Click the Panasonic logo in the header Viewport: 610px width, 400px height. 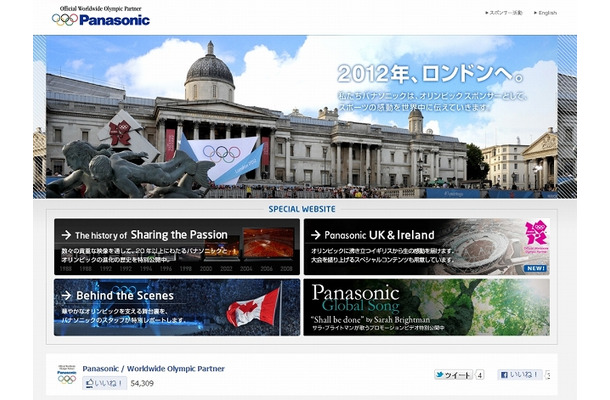click(x=114, y=20)
